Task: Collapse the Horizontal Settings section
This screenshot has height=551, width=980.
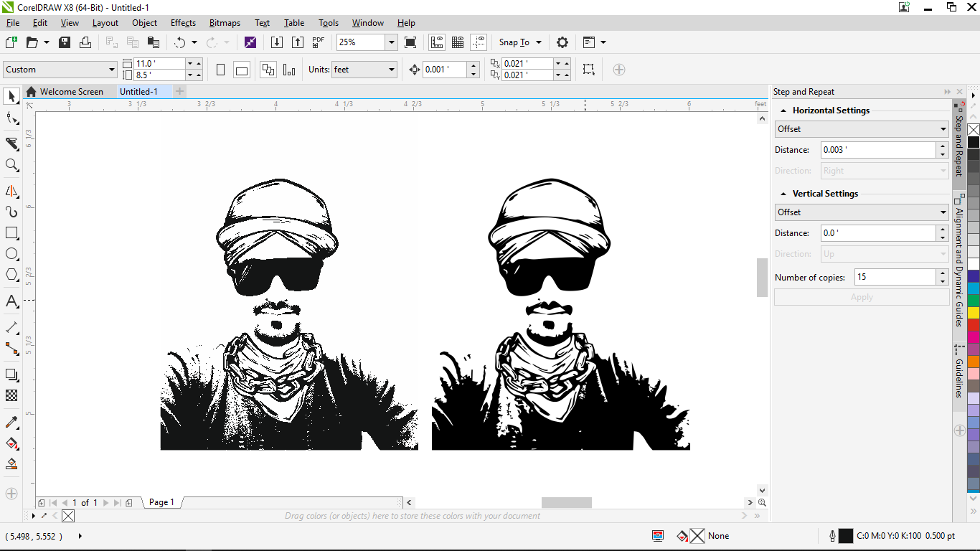Action: tap(783, 110)
